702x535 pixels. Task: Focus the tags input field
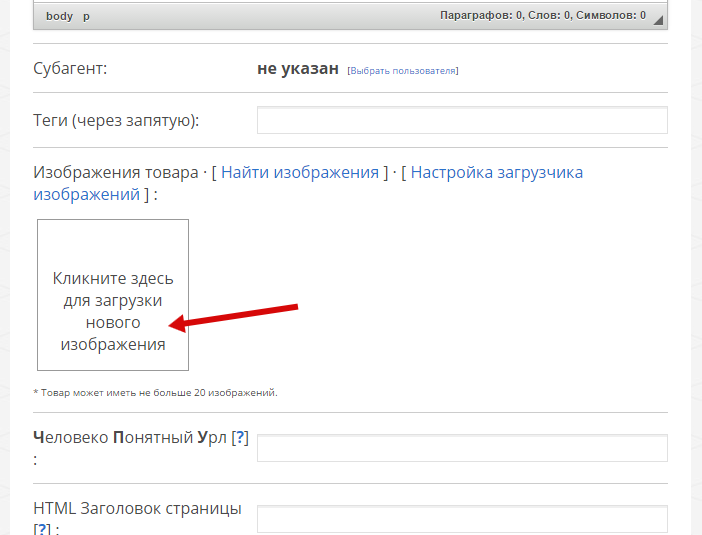[462, 121]
